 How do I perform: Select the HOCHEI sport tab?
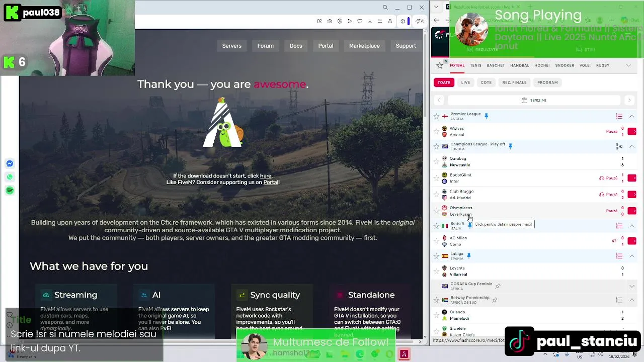click(542, 65)
